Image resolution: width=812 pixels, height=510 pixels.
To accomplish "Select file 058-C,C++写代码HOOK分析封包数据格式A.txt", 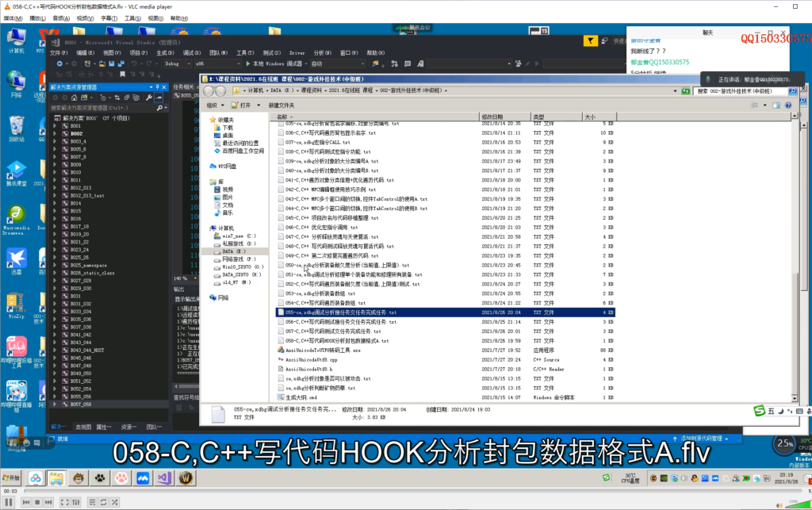I will pos(336,341).
